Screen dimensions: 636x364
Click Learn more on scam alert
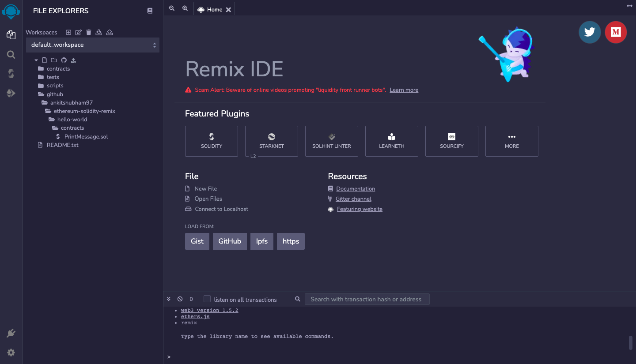[404, 90]
